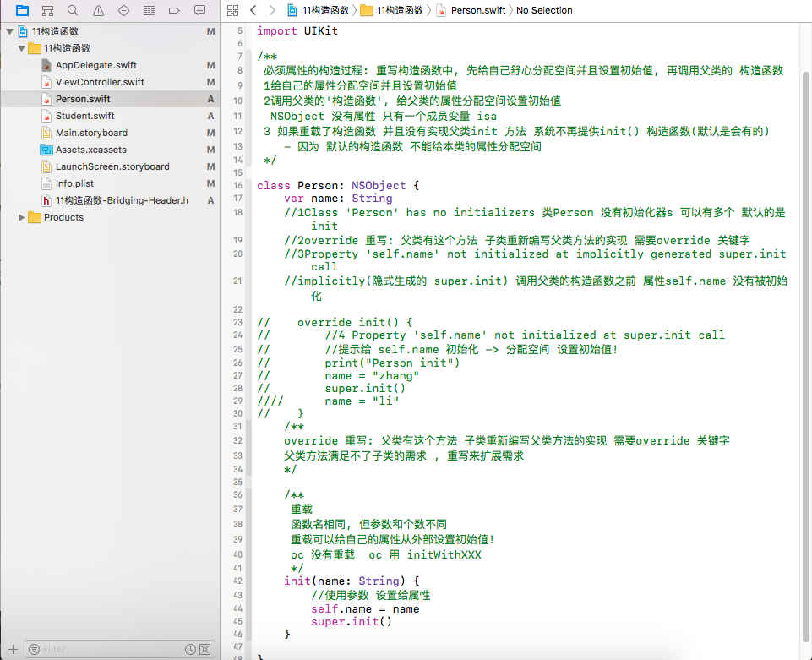Image resolution: width=812 pixels, height=660 pixels.
Task: Click the A status badge of Person.swift
Action: click(x=210, y=99)
